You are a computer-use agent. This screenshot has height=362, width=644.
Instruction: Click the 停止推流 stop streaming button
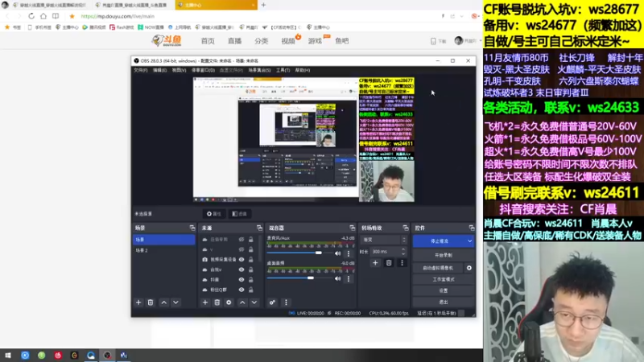440,241
